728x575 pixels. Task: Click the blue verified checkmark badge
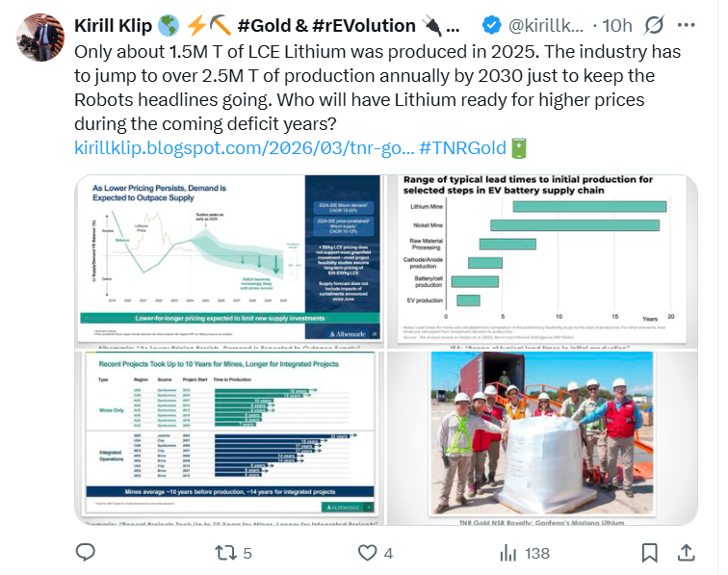click(x=489, y=24)
